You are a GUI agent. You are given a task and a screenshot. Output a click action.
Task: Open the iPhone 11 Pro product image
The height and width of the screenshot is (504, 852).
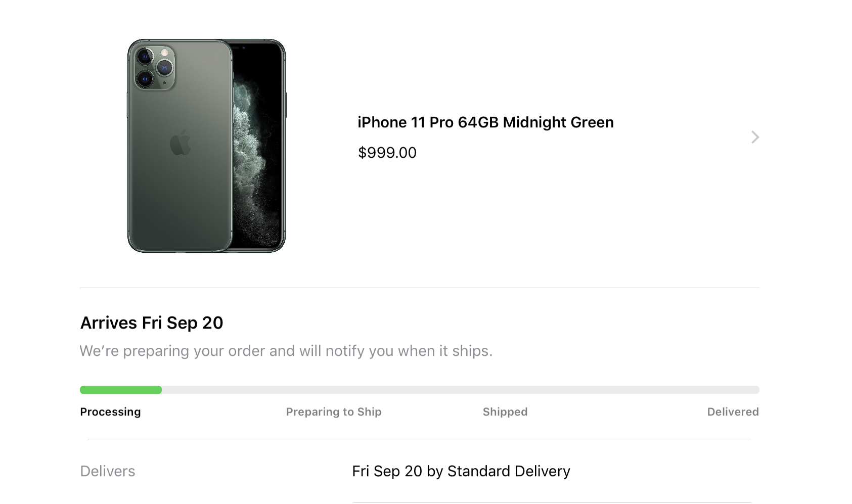coord(206,146)
